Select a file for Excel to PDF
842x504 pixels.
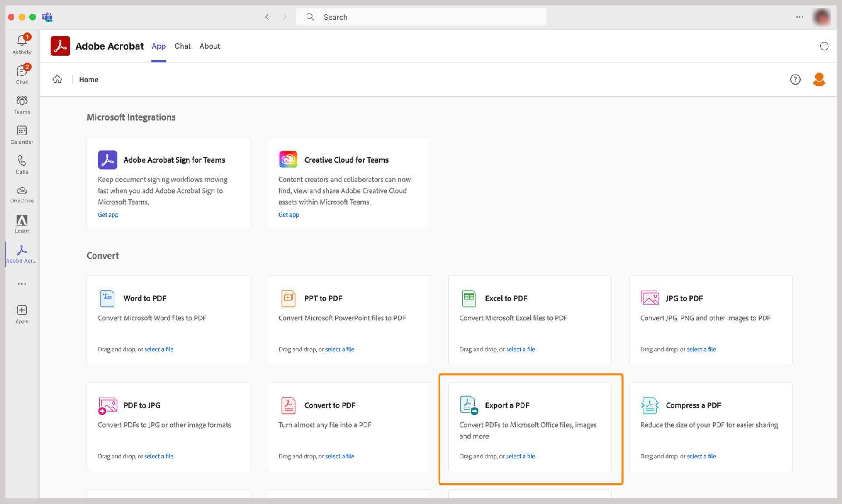(520, 349)
